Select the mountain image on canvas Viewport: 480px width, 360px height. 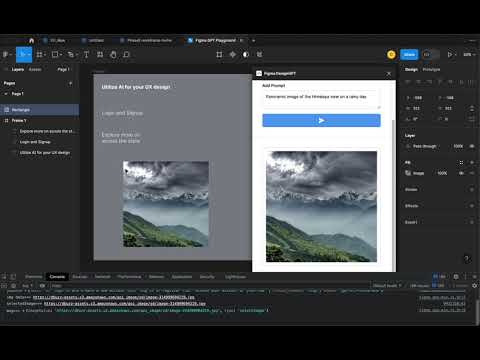coord(166,204)
